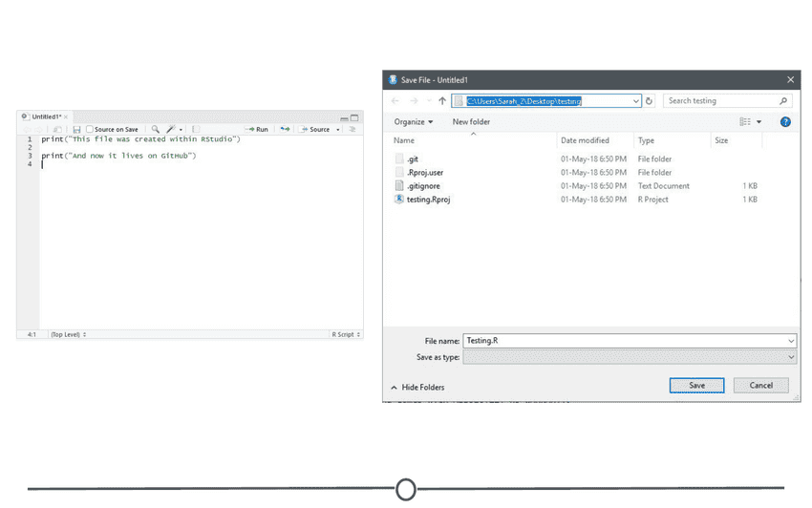This screenshot has height=508, width=812.
Task: Minimize the RStudio source pane
Action: [x=344, y=118]
